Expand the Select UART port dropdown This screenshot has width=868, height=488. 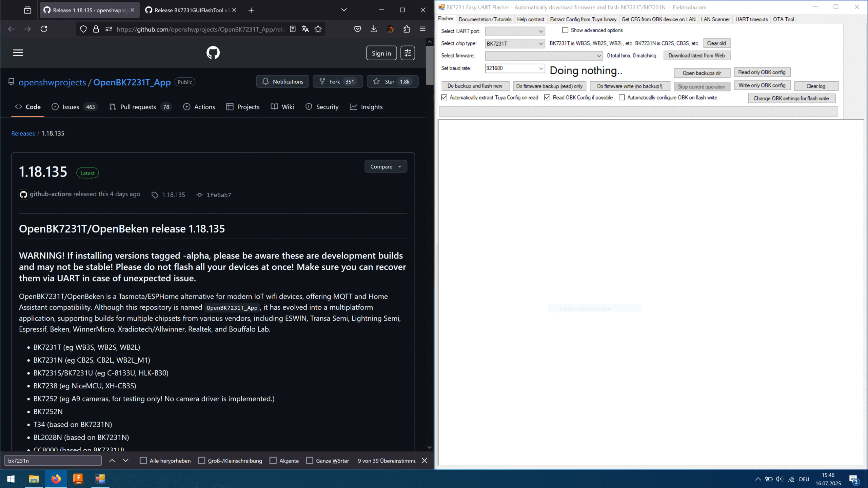[515, 31]
